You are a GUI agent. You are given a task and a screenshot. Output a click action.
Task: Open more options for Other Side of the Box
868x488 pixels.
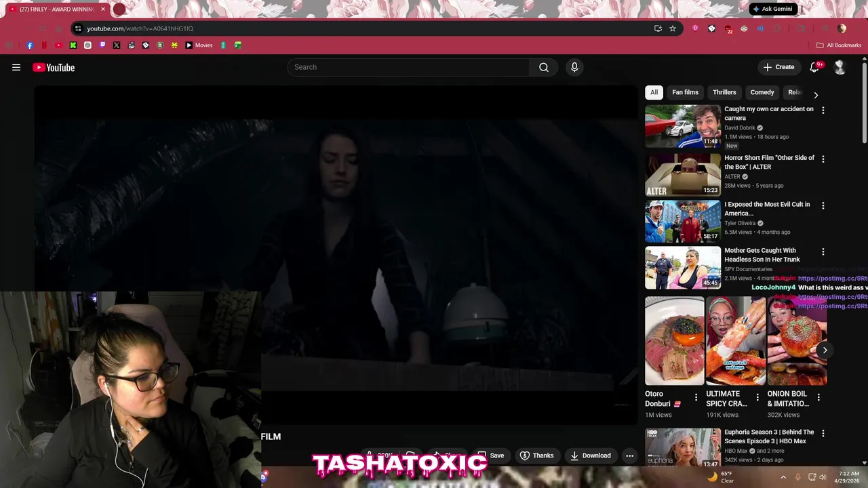point(823,159)
